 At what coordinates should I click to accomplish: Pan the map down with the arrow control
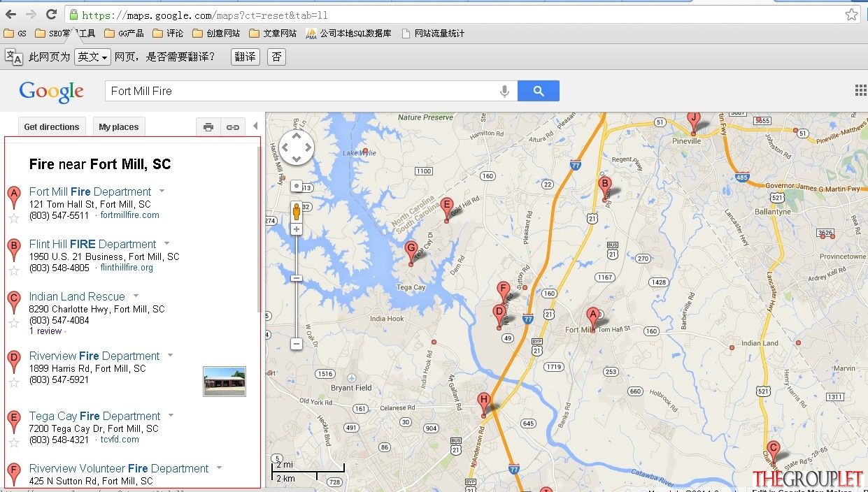(x=296, y=159)
